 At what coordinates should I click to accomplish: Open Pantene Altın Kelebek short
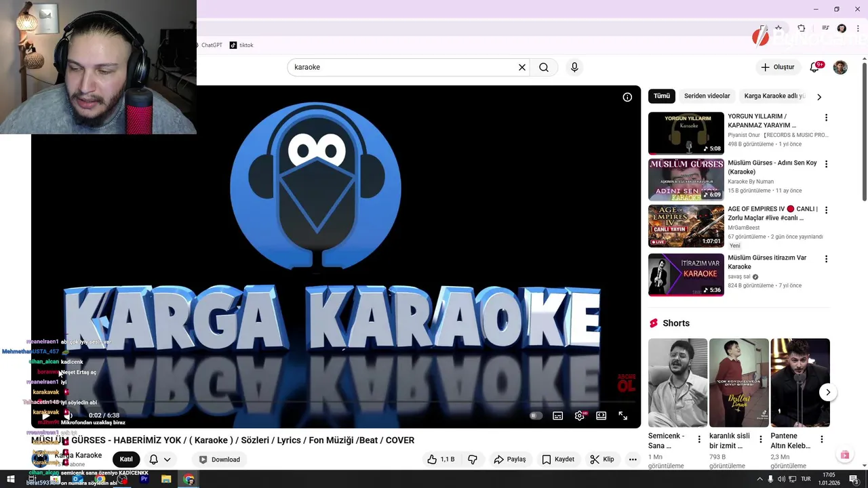pyautogui.click(x=800, y=383)
